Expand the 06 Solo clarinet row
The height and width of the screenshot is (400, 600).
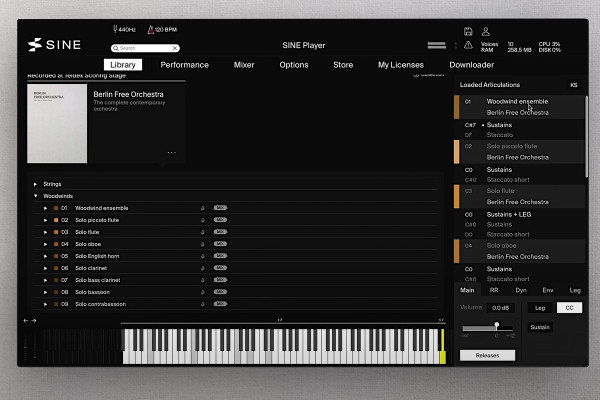[45, 268]
